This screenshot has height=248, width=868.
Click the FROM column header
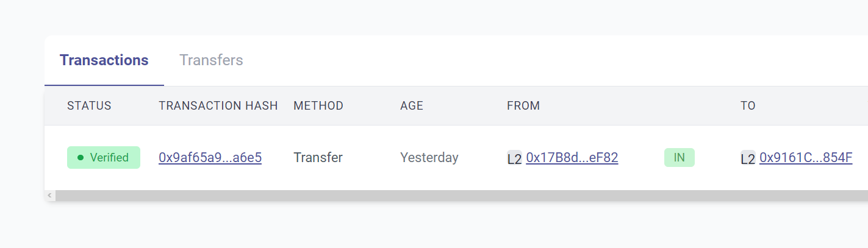[523, 105]
